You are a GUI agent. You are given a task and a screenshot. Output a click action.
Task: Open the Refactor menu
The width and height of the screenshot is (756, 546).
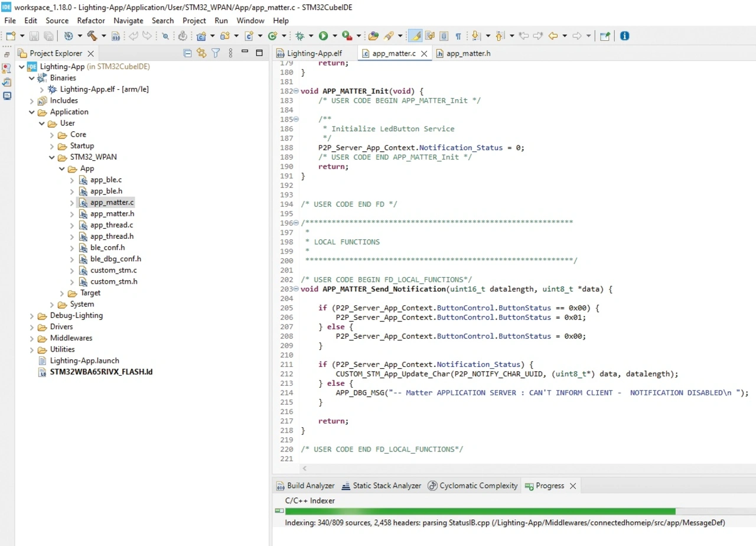pyautogui.click(x=91, y=21)
